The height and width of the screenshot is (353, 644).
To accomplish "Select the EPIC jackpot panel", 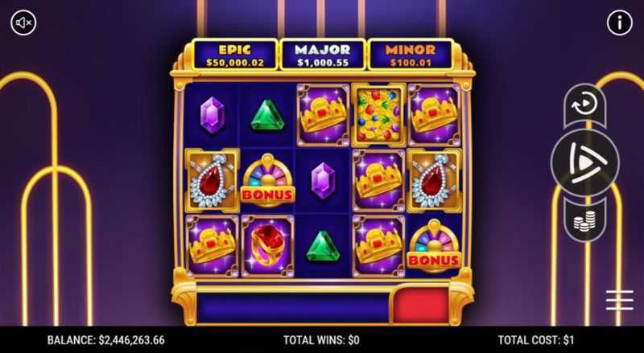I will (235, 55).
